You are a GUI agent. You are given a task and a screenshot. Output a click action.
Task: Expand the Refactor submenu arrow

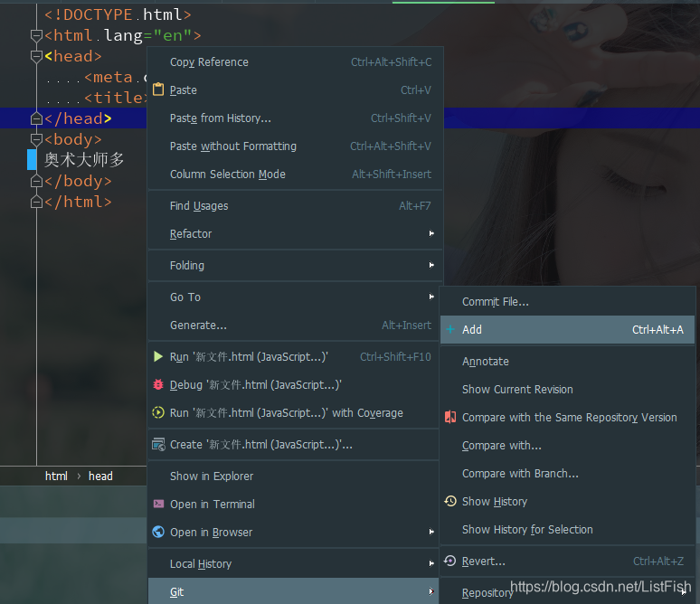[431, 233]
